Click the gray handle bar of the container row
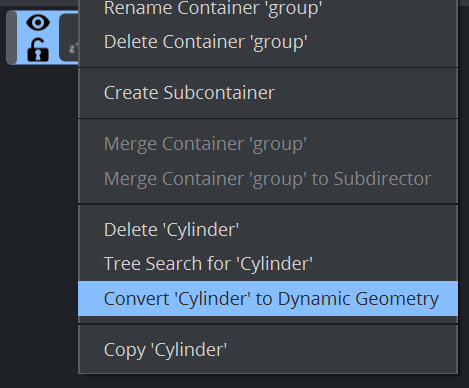This screenshot has height=388, width=469. [x=12, y=37]
